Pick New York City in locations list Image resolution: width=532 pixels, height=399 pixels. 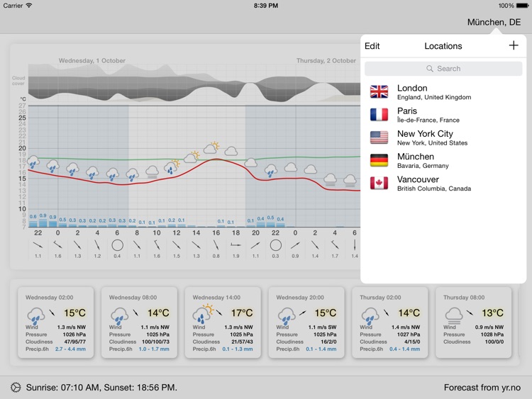[x=443, y=137]
